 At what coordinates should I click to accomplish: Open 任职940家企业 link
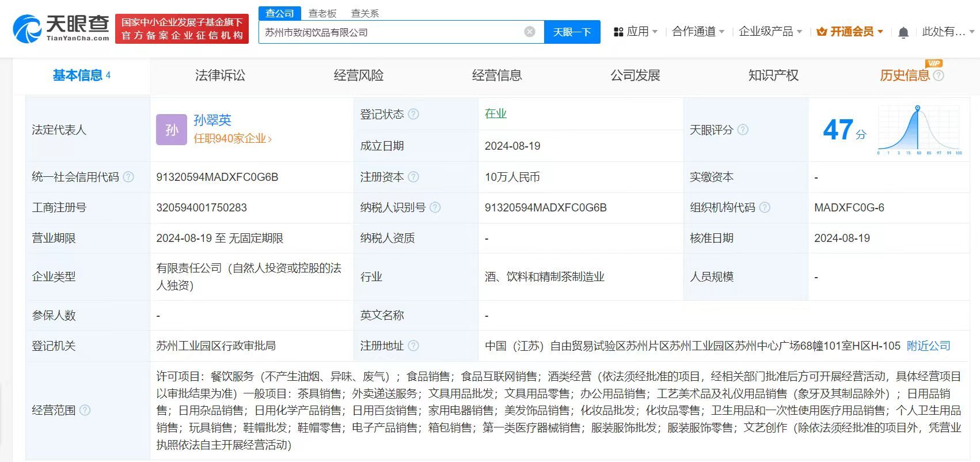pyautogui.click(x=232, y=139)
